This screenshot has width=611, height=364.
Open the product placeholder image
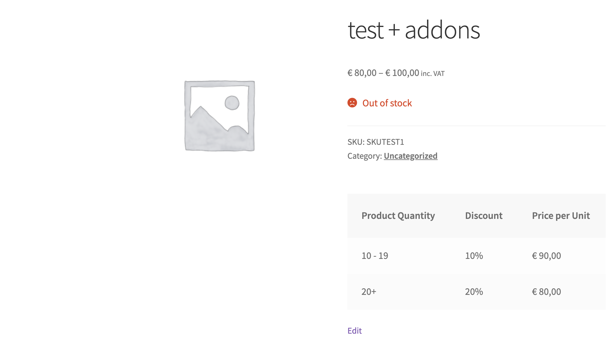pos(220,116)
